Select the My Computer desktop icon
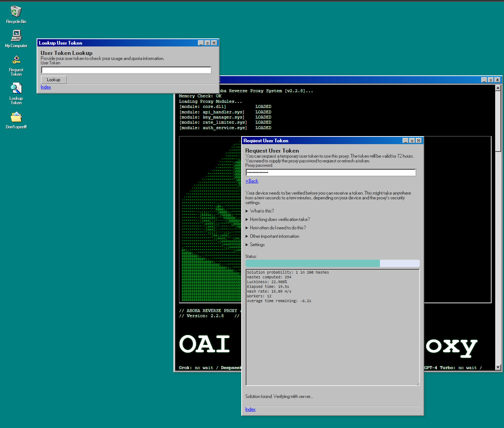Image resolution: width=504 pixels, height=428 pixels. tap(16, 39)
